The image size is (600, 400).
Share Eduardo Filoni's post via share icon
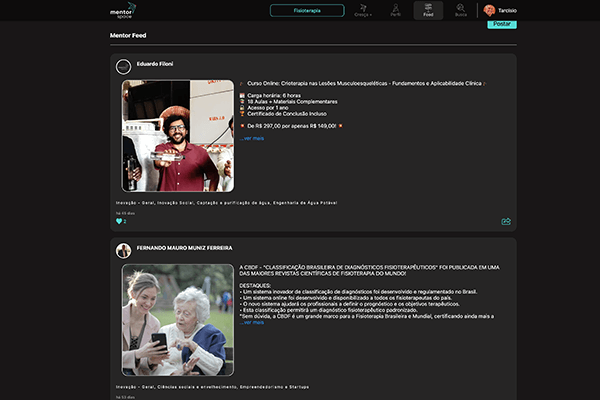coord(506,221)
